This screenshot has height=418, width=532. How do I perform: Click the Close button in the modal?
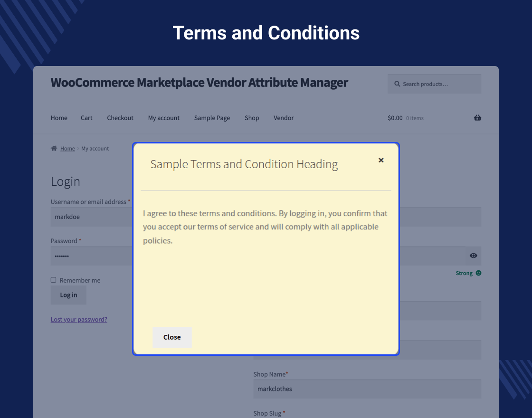point(172,337)
